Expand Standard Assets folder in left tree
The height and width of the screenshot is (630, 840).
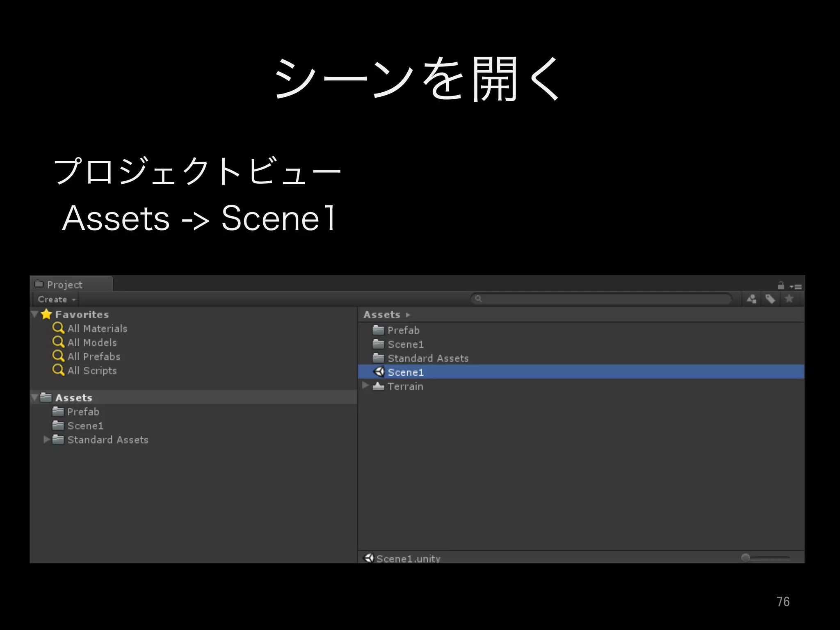(x=47, y=439)
